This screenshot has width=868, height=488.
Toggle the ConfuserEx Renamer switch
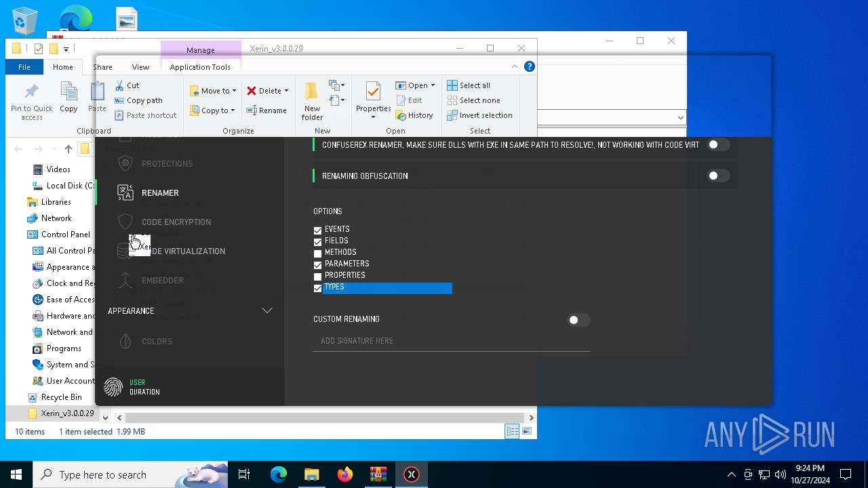click(718, 144)
